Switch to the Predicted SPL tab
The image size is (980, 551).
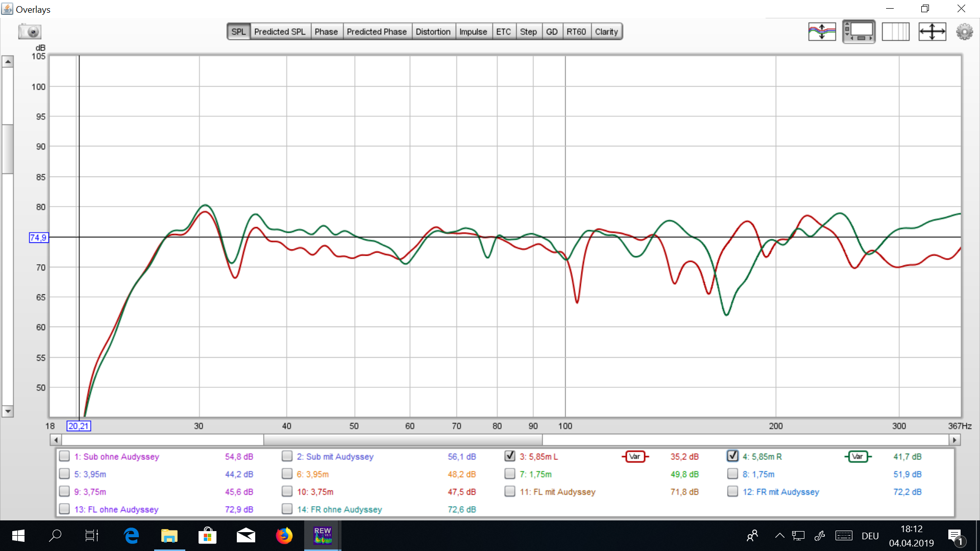tap(280, 32)
